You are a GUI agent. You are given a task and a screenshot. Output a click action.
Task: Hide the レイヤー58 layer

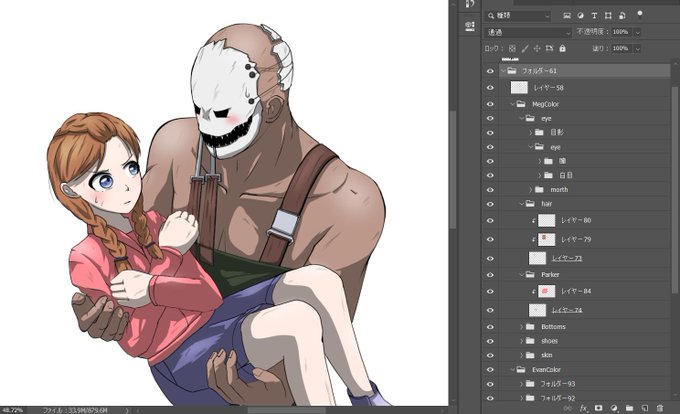click(x=490, y=88)
